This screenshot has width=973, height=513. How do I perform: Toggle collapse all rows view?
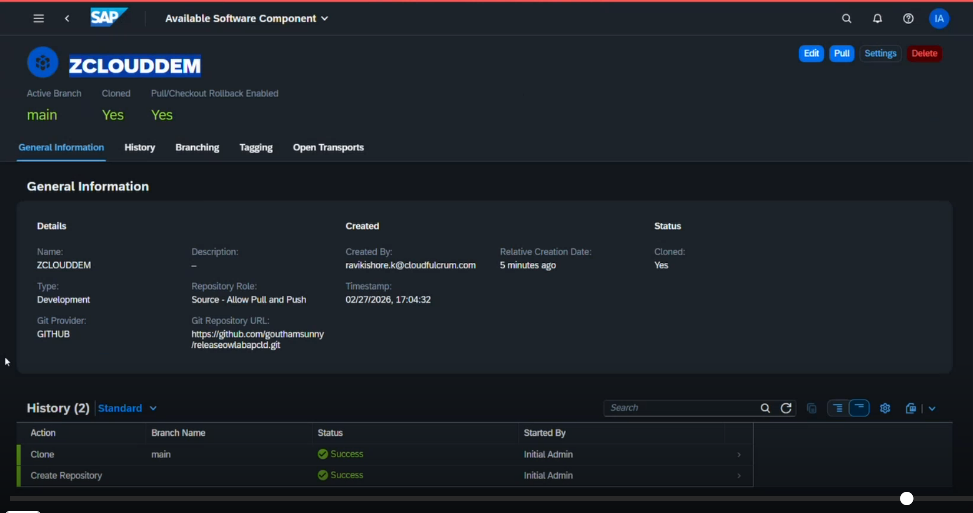point(859,408)
